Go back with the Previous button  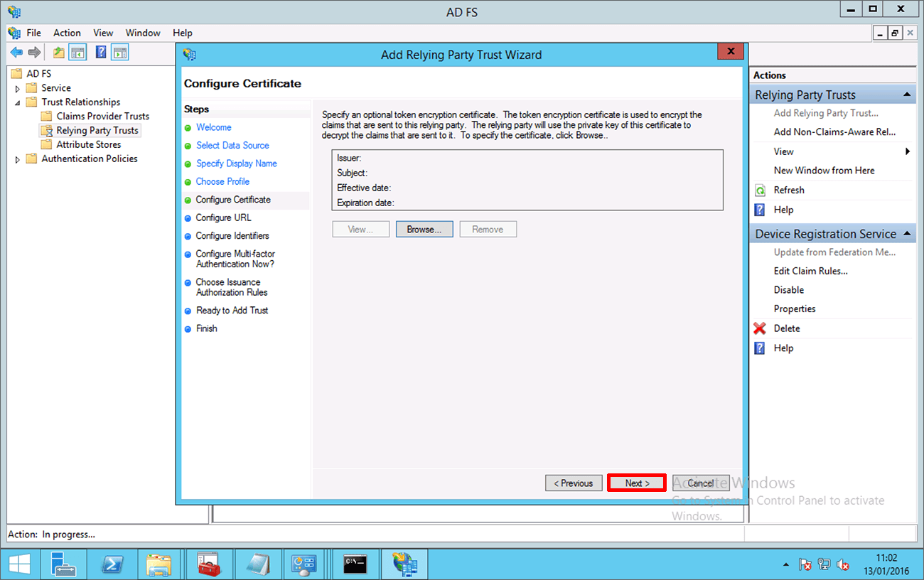574,483
